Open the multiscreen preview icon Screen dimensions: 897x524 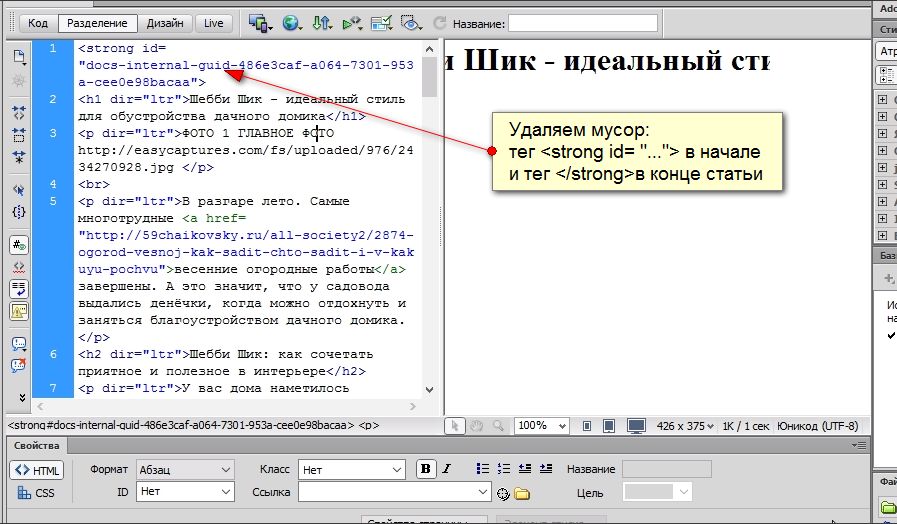(x=260, y=23)
